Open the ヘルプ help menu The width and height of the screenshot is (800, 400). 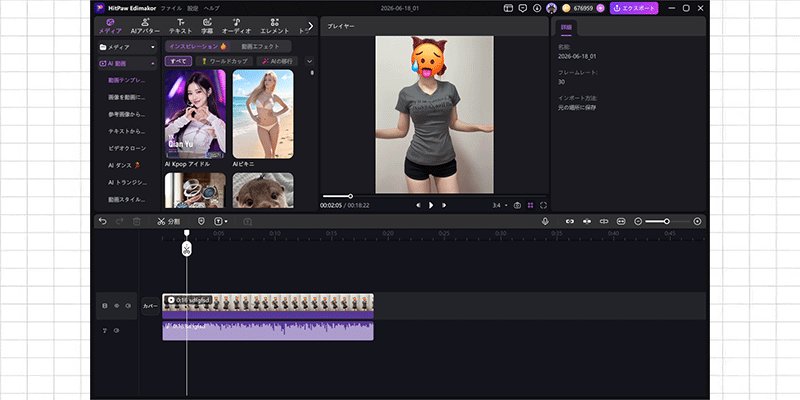tap(212, 8)
